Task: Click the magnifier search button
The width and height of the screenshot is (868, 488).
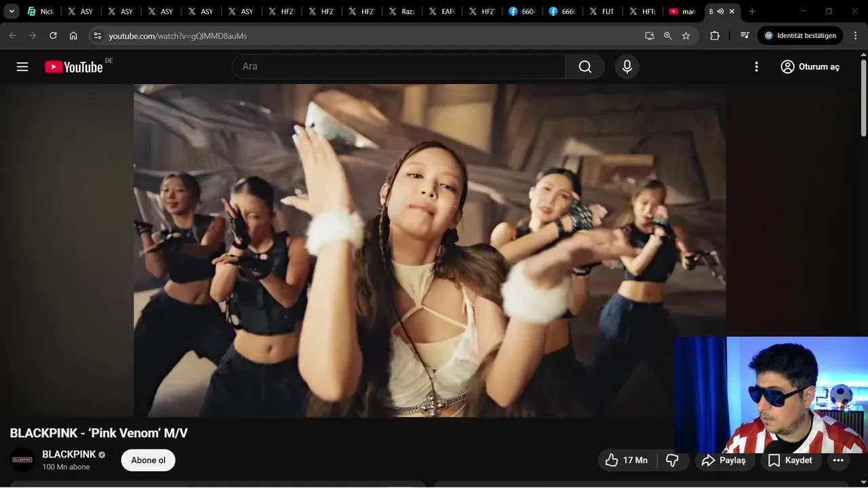Action: (585, 66)
